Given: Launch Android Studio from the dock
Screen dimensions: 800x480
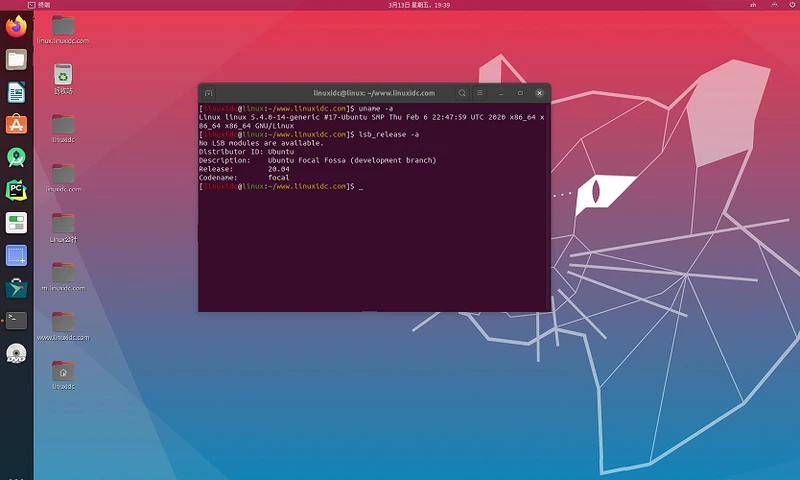Looking at the screenshot, I should (x=16, y=158).
